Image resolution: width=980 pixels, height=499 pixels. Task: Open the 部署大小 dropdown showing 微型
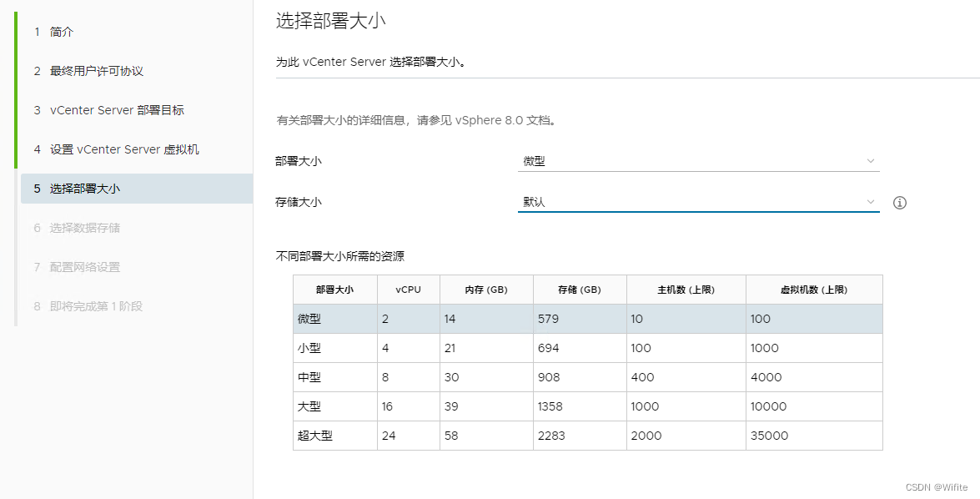click(x=699, y=161)
